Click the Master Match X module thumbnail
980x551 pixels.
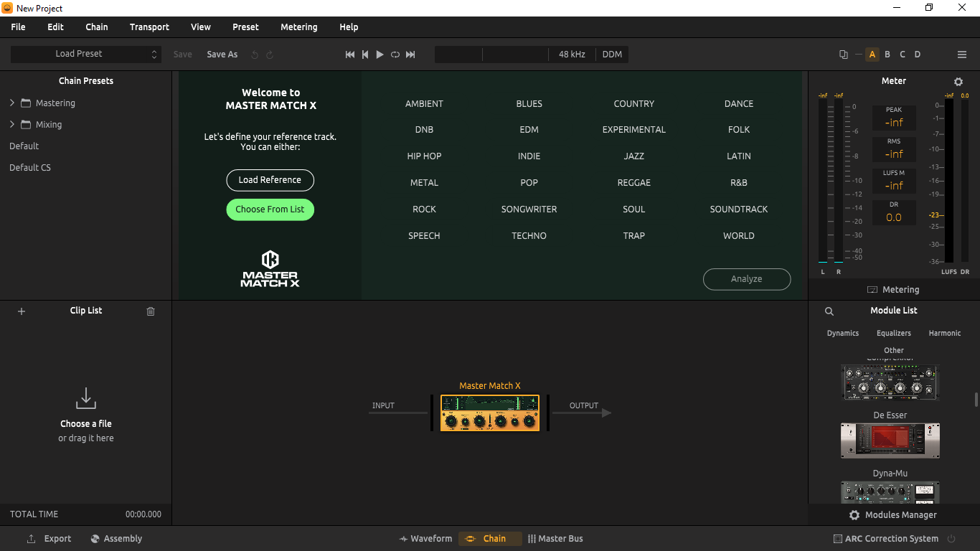pyautogui.click(x=490, y=413)
